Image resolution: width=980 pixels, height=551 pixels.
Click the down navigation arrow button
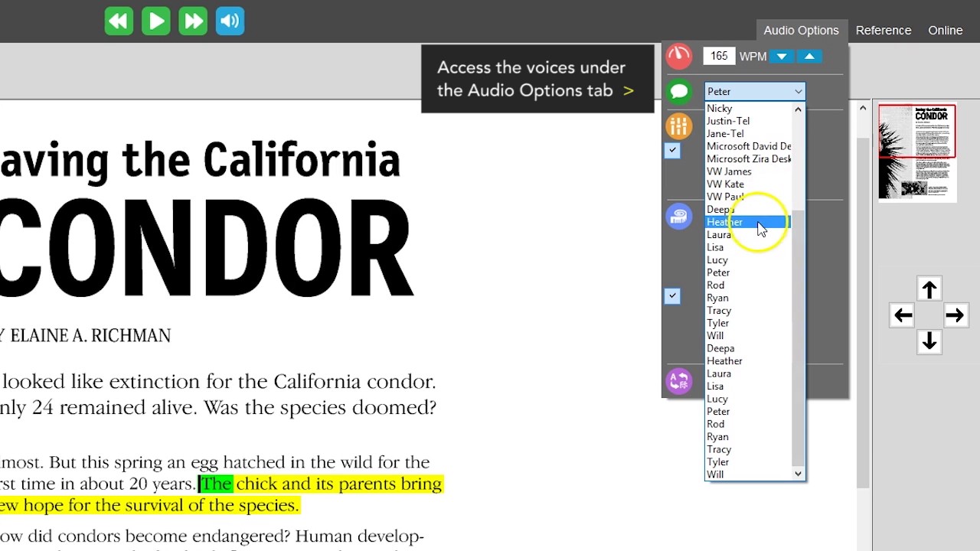tap(929, 341)
